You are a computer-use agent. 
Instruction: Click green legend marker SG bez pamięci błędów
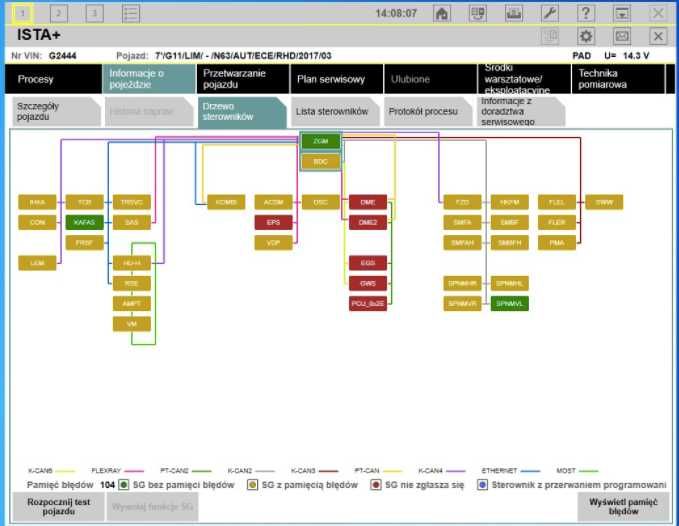123,485
